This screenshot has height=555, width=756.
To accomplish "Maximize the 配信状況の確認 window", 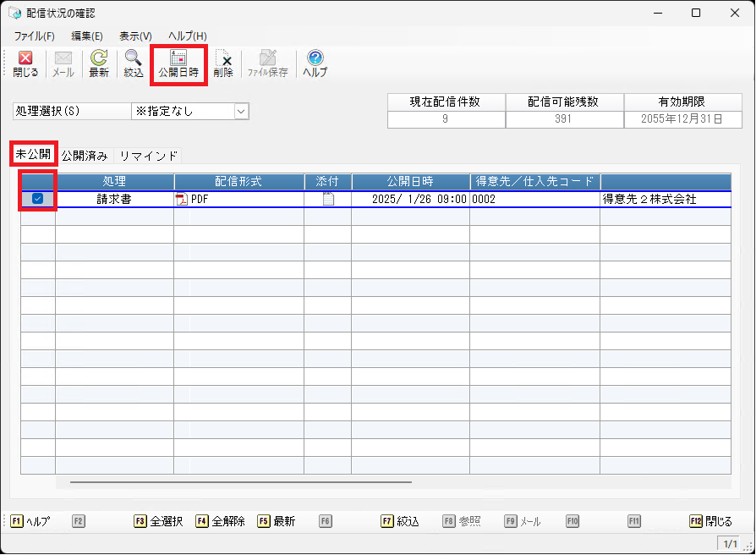I will (x=696, y=13).
